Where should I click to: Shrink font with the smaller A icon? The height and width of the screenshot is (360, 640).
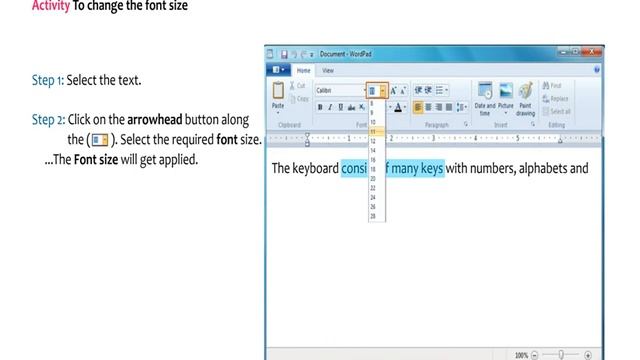402,91
